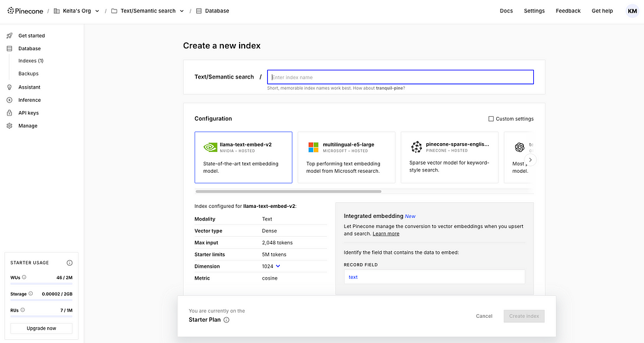Click the Get started rocket icon
The height and width of the screenshot is (343, 644).
(9, 36)
